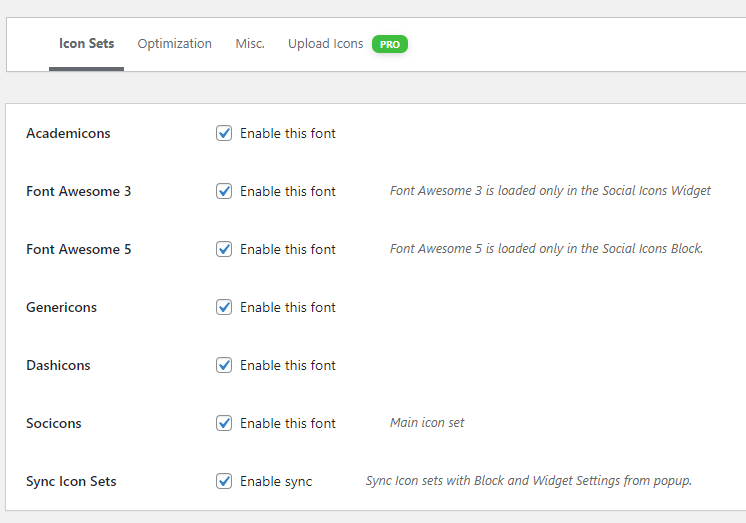Screen dimensions: 746x523
Task: Toggle the Dashicons font checkbox
Action: pos(224,365)
